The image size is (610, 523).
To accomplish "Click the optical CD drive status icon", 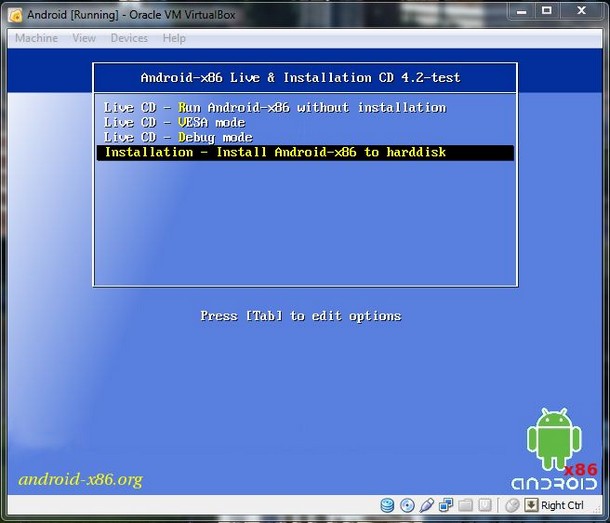I will pyautogui.click(x=407, y=505).
